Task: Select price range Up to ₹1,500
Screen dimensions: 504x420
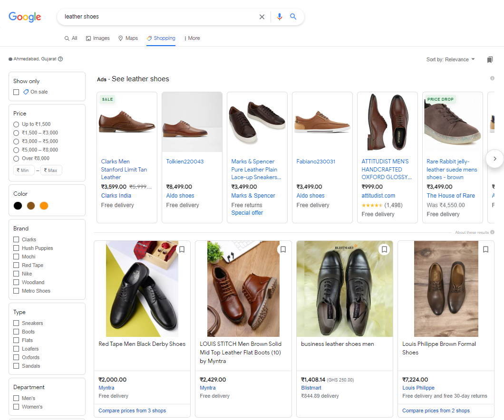Action: pos(16,124)
